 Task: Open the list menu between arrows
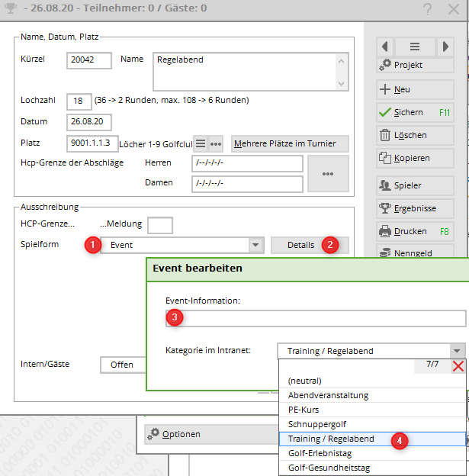[415, 47]
